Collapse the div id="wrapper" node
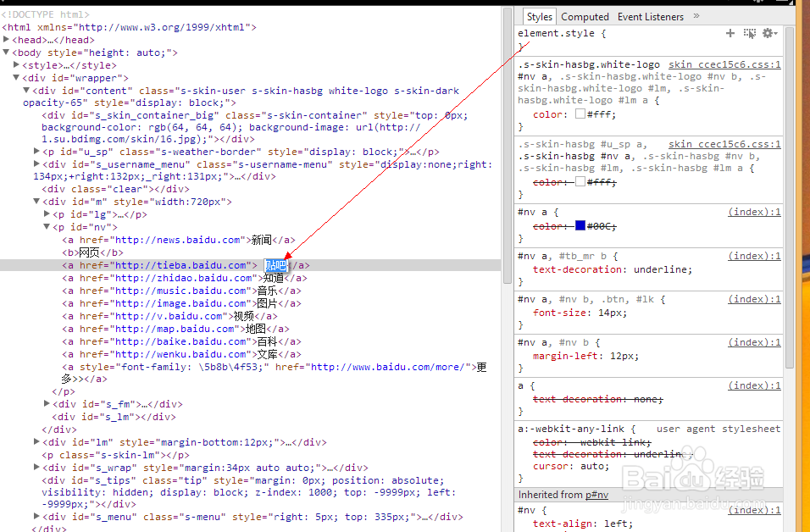 pos(17,77)
